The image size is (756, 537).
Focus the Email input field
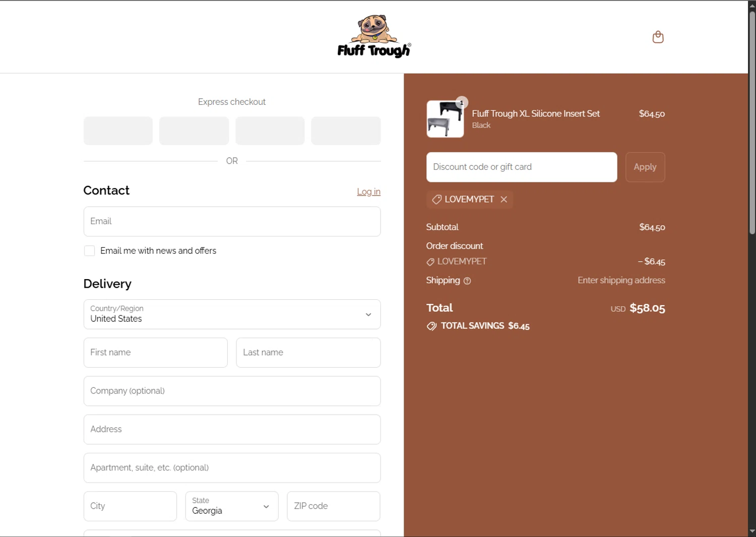click(232, 222)
